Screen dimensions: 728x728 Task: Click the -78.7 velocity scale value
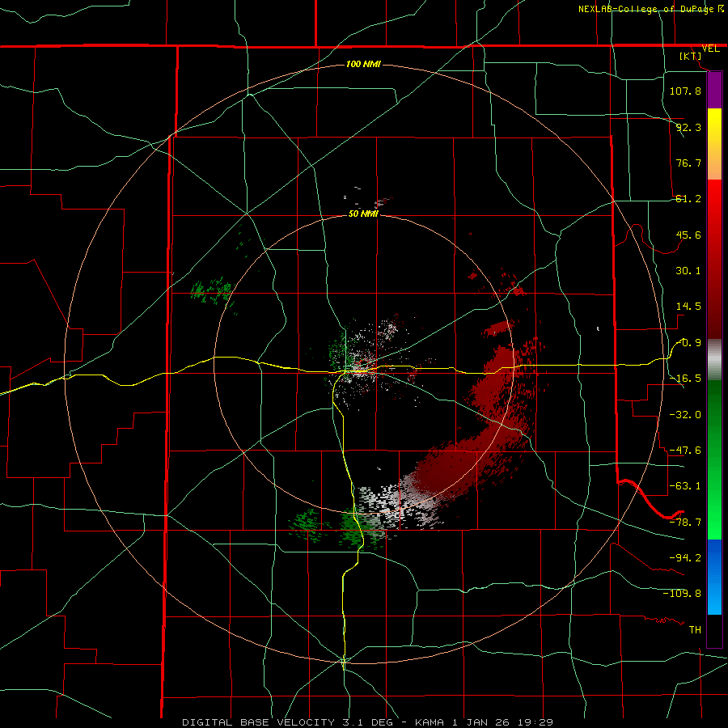tap(685, 523)
